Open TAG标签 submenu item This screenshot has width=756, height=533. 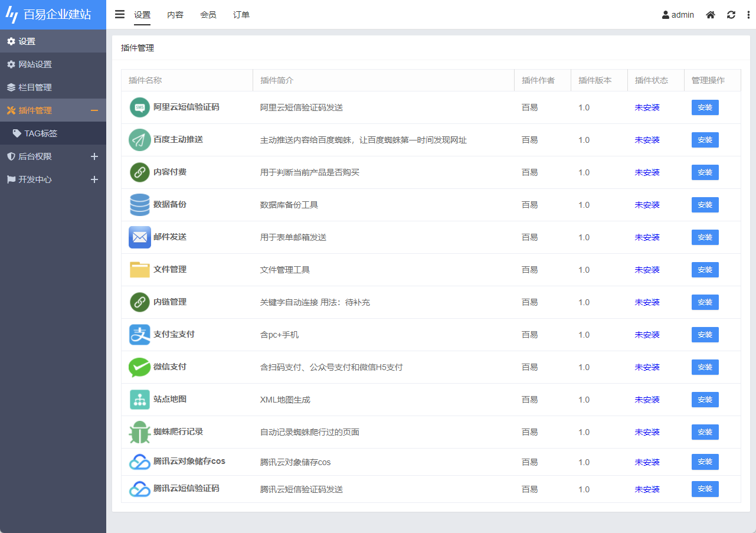click(x=53, y=133)
